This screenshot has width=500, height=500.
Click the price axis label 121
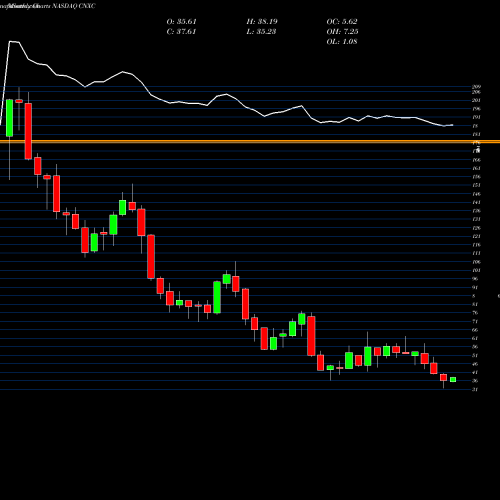point(476,236)
